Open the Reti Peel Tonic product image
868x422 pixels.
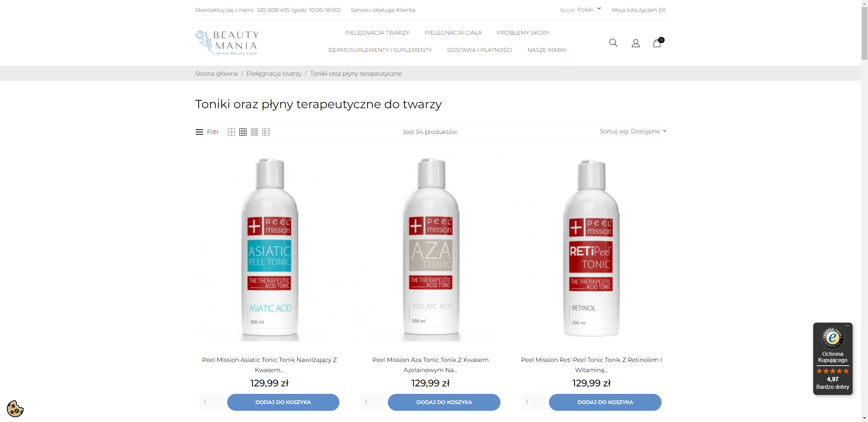pyautogui.click(x=591, y=249)
